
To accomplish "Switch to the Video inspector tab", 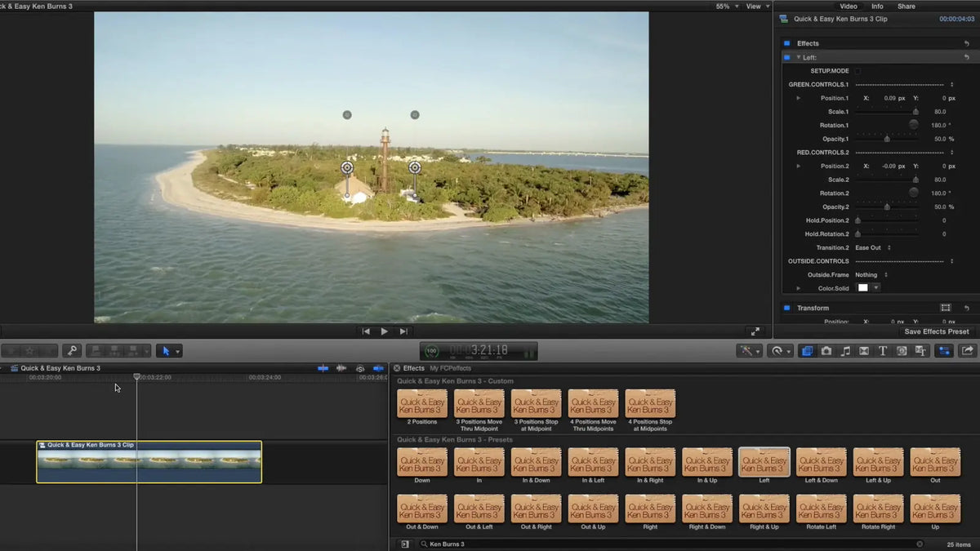I will [x=849, y=6].
